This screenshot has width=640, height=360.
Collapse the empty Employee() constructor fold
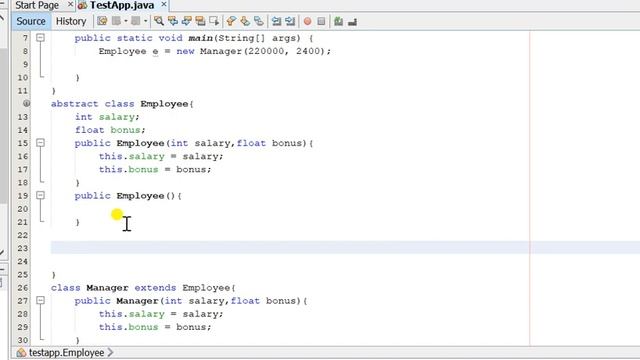[x=40, y=196]
